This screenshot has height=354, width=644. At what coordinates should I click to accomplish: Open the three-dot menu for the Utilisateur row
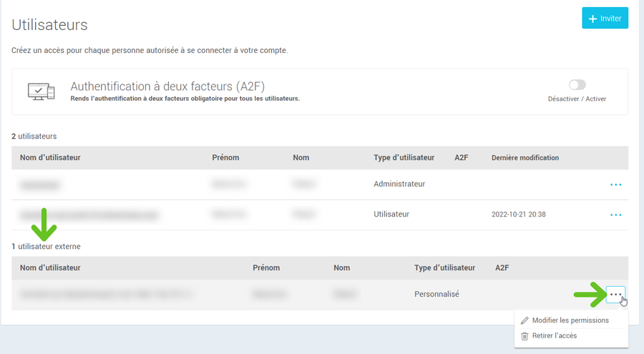click(615, 215)
